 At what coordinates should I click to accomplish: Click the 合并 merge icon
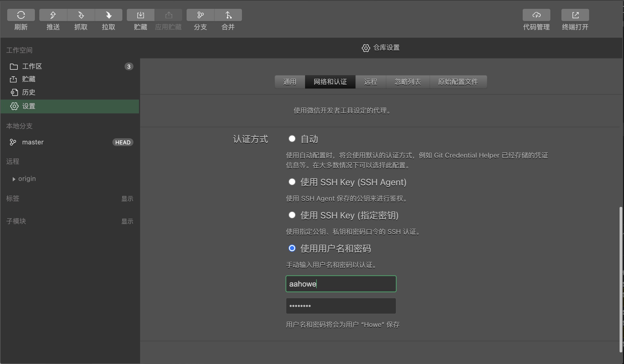click(x=228, y=15)
